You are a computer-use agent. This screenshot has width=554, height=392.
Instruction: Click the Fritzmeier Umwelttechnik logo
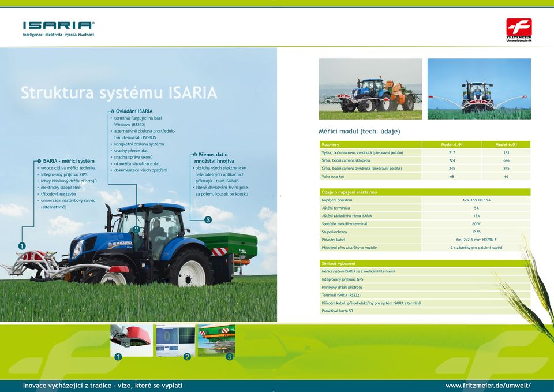click(x=519, y=30)
